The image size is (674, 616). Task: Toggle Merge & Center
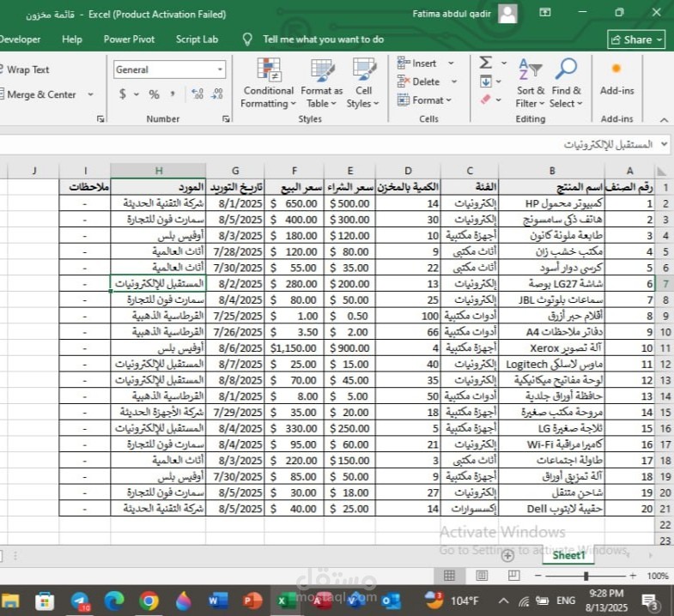pyautogui.click(x=39, y=94)
